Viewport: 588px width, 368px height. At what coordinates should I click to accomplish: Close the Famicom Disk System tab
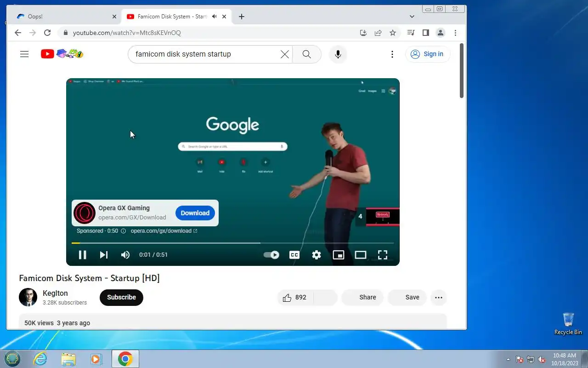pos(224,17)
